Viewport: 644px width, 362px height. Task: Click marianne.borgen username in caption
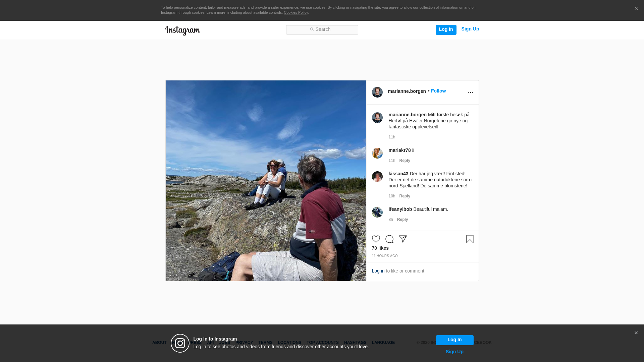408,115
